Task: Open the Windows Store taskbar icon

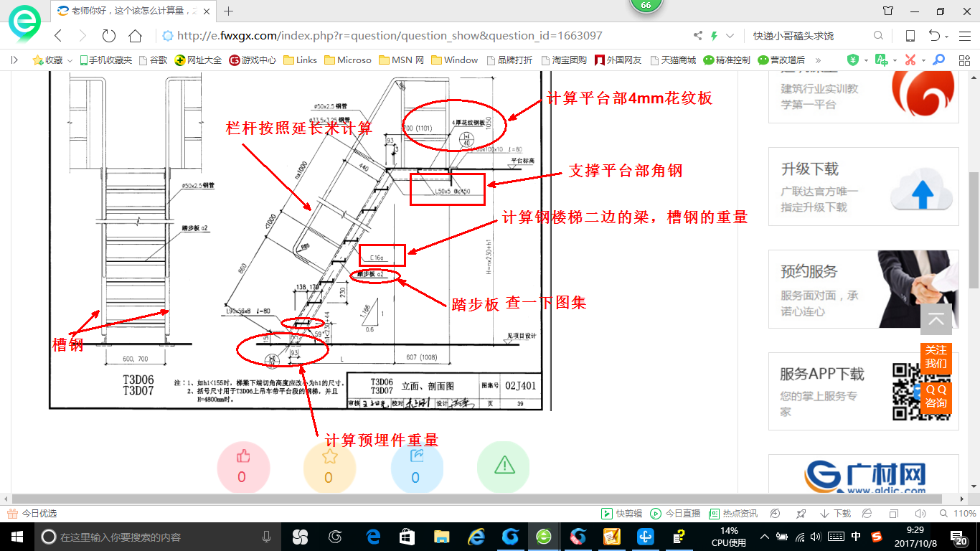Action: click(x=407, y=537)
